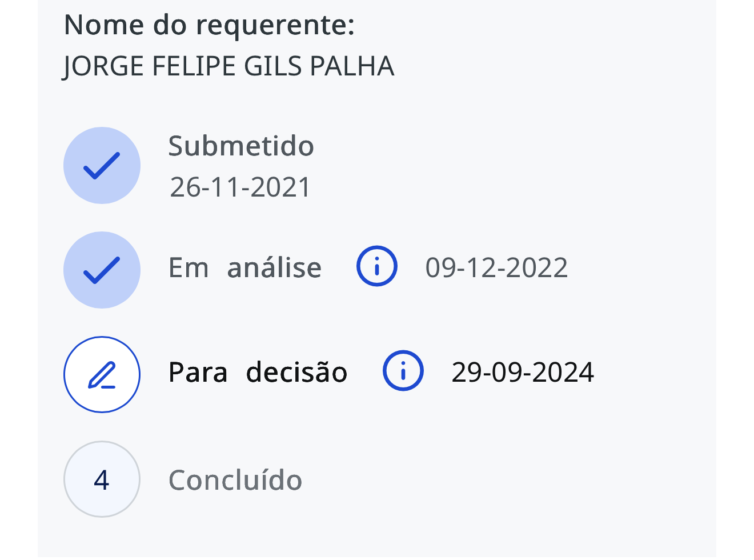This screenshot has height=560, width=754.
Task: Click the decision date 29-09-2024
Action: [x=523, y=372]
